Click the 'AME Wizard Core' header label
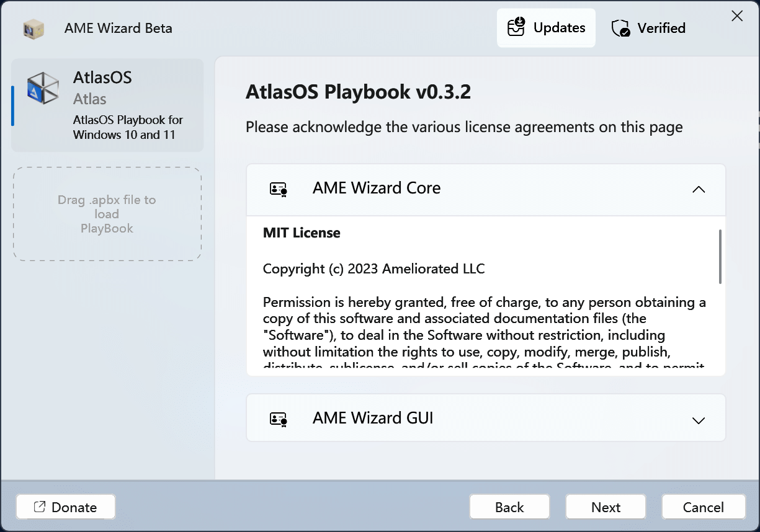The height and width of the screenshot is (532, 760). point(377,188)
